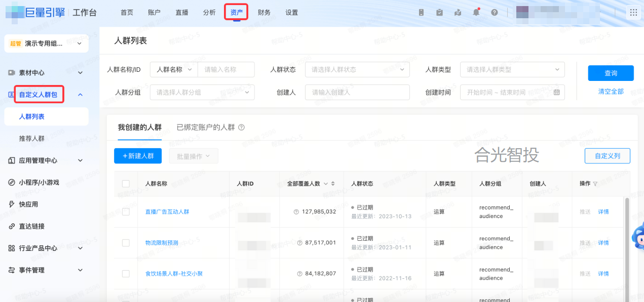Click the 事件管理 sidebar icon

click(x=12, y=270)
